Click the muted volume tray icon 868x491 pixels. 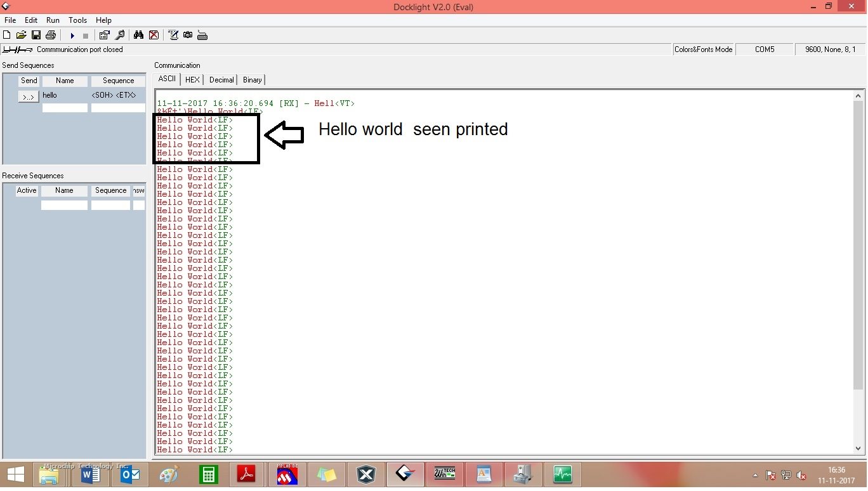point(801,475)
